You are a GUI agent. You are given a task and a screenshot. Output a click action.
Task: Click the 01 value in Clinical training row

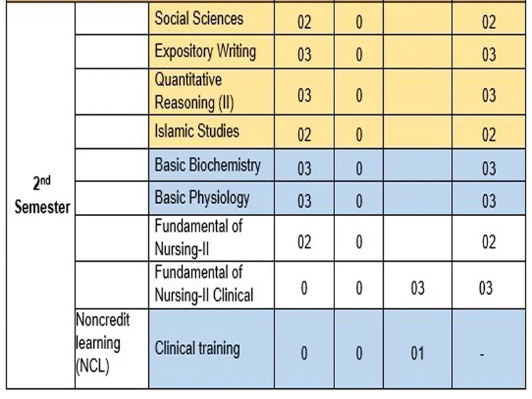coord(417,352)
